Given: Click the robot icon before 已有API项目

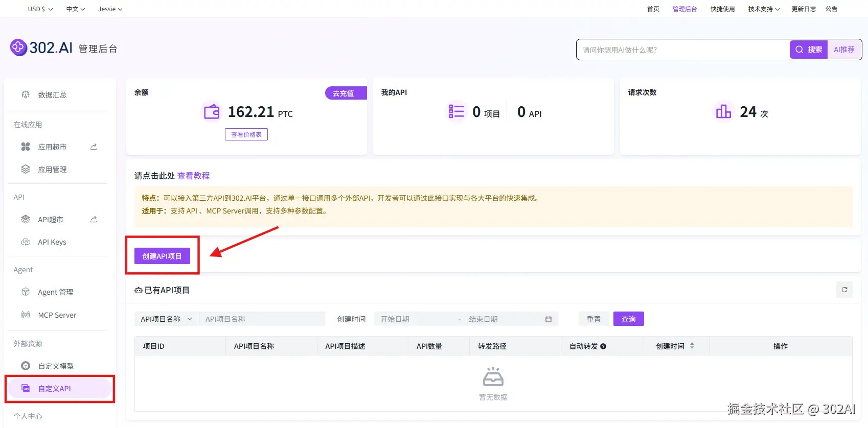Looking at the screenshot, I should tap(139, 290).
